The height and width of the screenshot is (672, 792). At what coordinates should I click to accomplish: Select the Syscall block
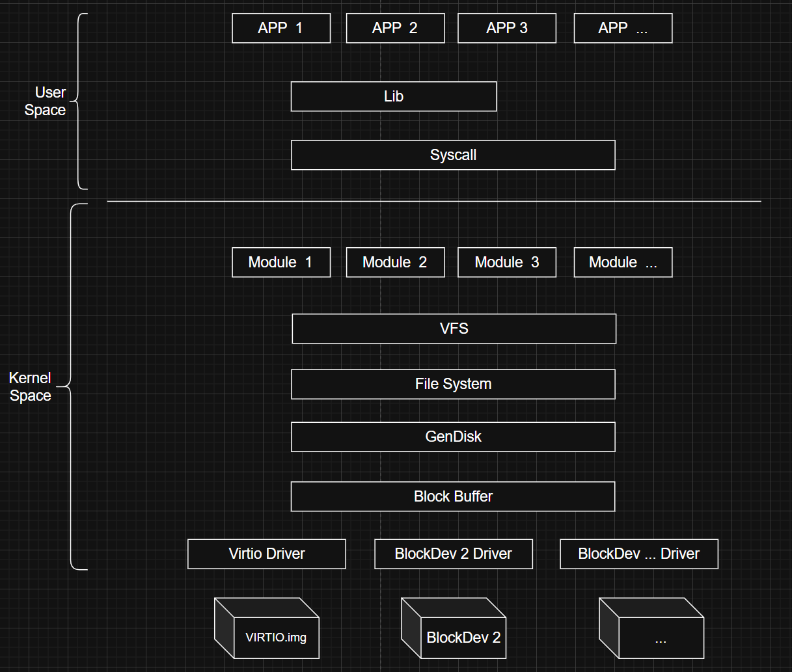(x=453, y=155)
